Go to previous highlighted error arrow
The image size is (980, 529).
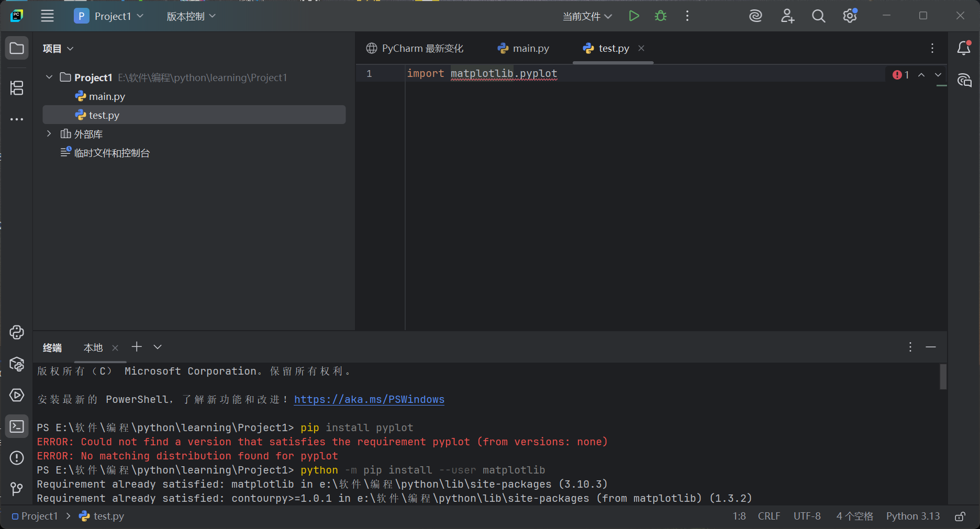point(921,75)
